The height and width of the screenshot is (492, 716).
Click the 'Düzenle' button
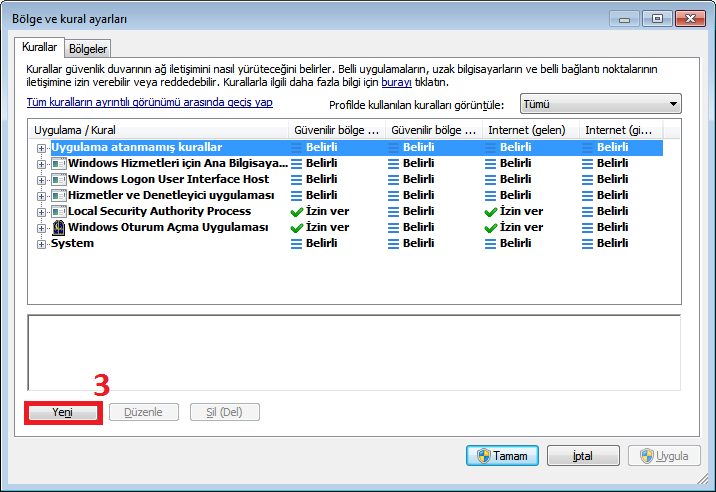tap(143, 412)
